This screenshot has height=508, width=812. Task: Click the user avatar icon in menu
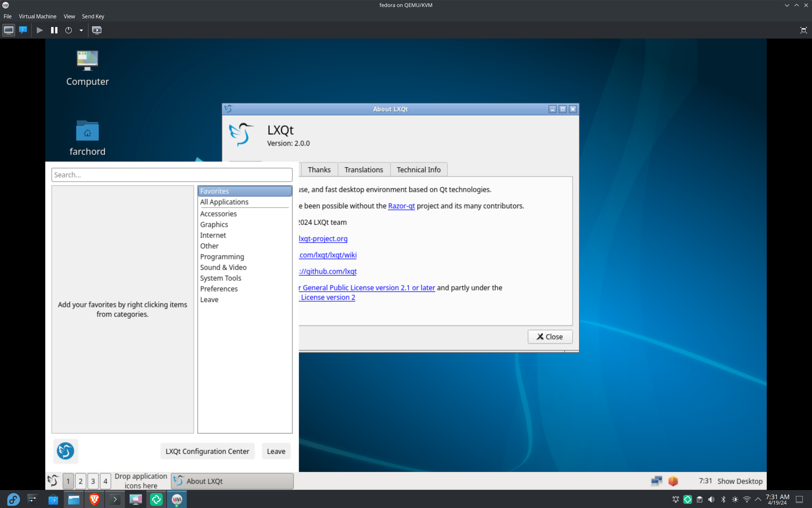65,451
